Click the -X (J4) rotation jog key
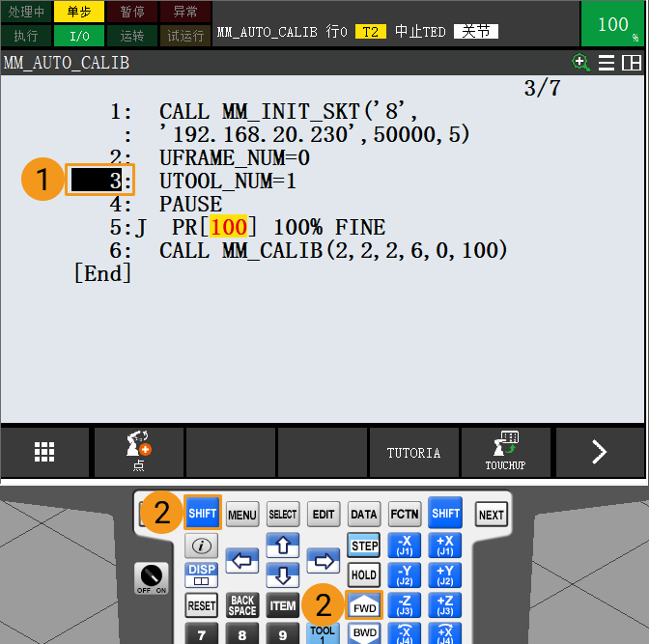The width and height of the screenshot is (649, 644). 405,633
